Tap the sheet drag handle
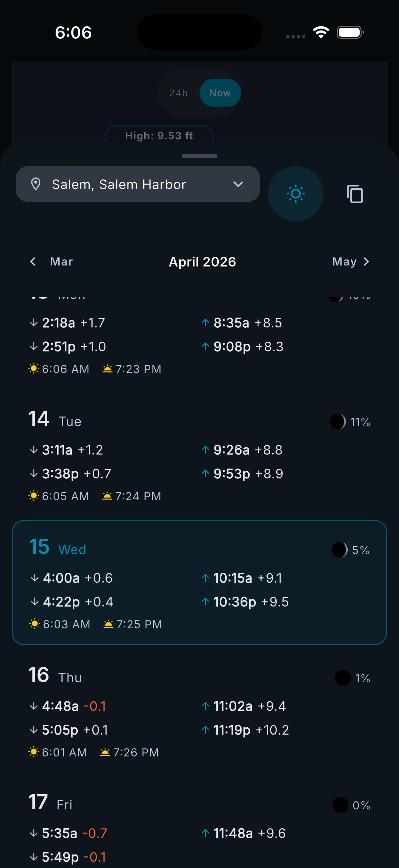This screenshot has width=399, height=868. coord(199,156)
